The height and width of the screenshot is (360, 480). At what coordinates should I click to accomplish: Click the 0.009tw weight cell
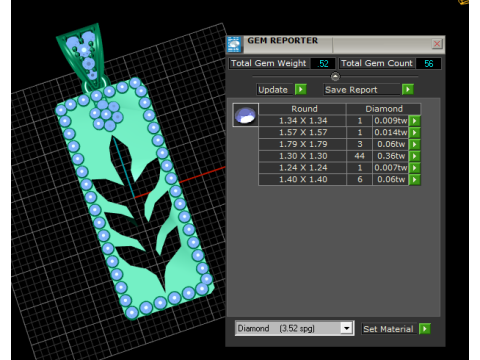click(391, 121)
